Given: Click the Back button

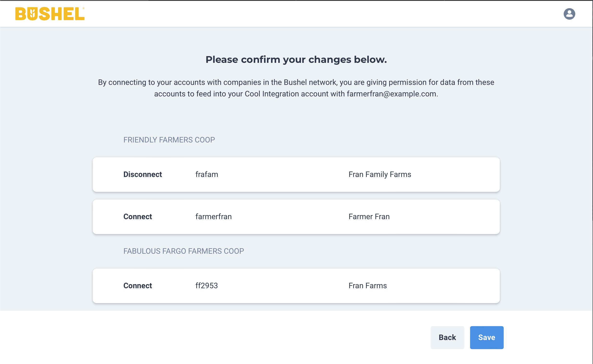Looking at the screenshot, I should pos(447,337).
